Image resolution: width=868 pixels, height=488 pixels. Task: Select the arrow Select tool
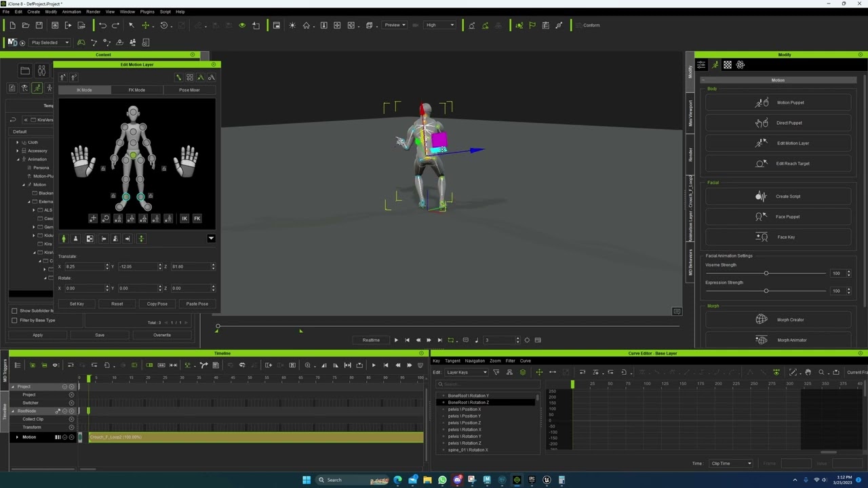pos(132,25)
